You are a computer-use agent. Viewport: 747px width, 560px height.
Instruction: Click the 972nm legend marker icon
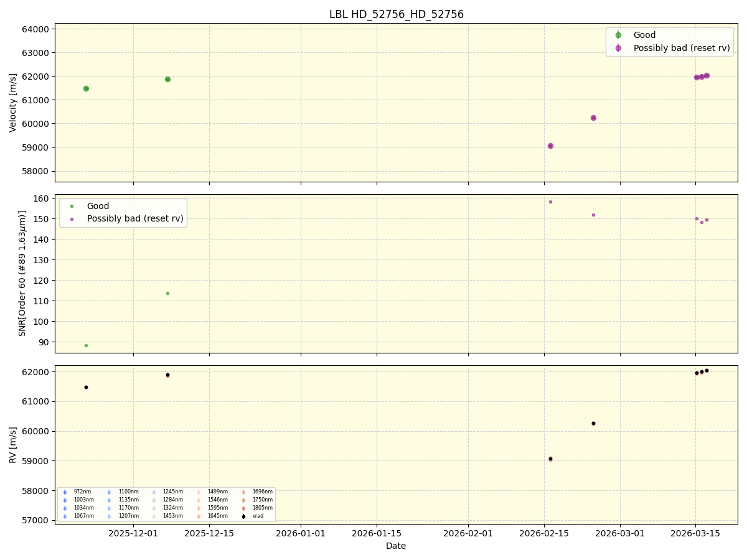tap(65, 492)
